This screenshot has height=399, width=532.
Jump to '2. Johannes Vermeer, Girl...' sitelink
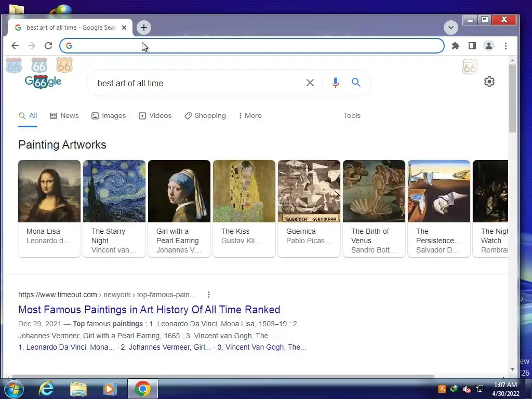point(166,347)
